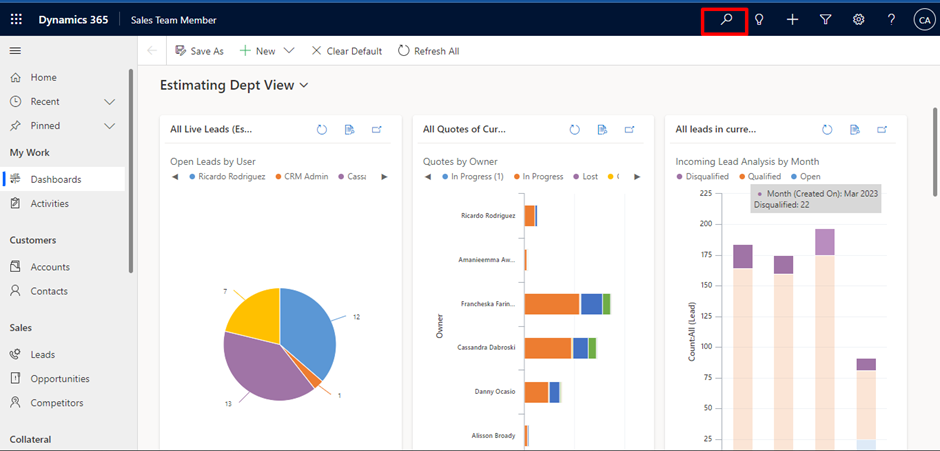Click Francheska's orange quote bar
940x451 pixels.
click(x=552, y=304)
